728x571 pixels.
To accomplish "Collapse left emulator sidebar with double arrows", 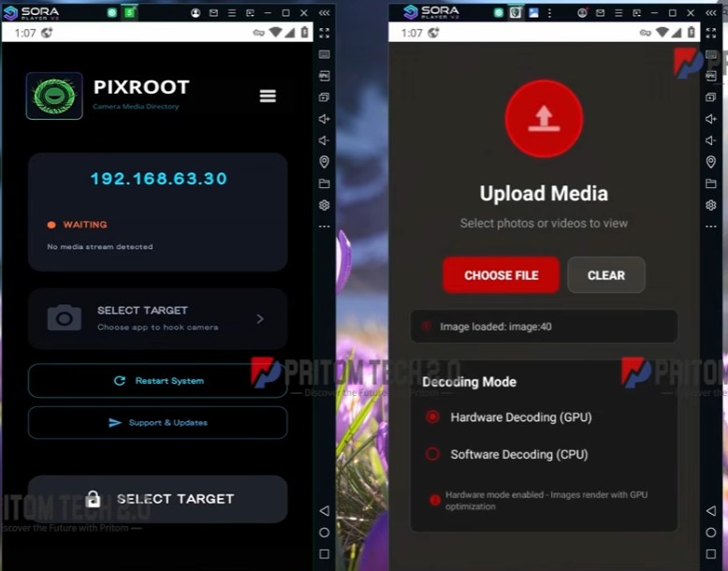I will pyautogui.click(x=324, y=13).
